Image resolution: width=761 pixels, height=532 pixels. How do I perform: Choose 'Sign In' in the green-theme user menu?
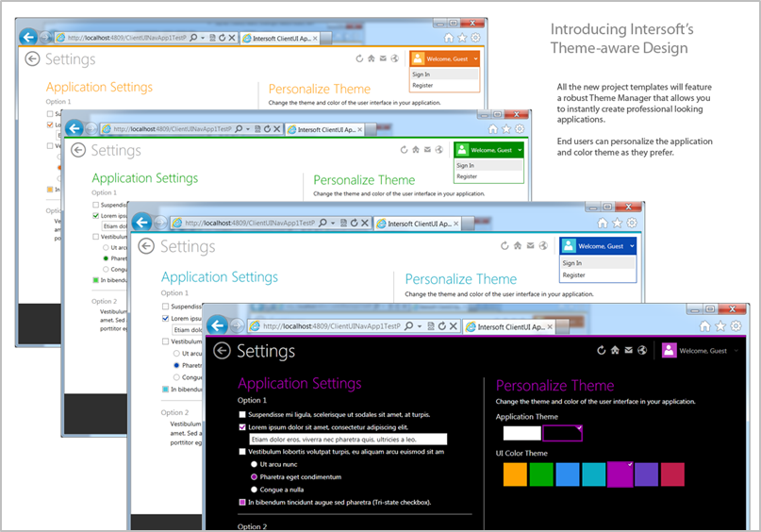pos(488,165)
